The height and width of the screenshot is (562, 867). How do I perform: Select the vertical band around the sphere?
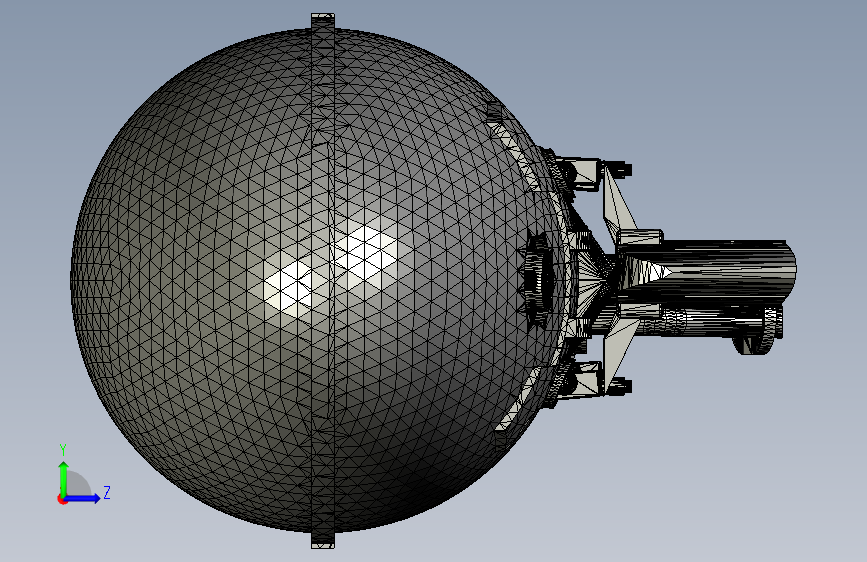(323, 281)
